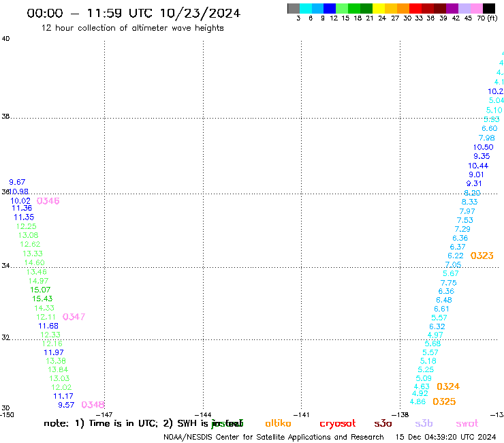Click the wave height value 15.07
This screenshot has height=443, width=504.
40,290
